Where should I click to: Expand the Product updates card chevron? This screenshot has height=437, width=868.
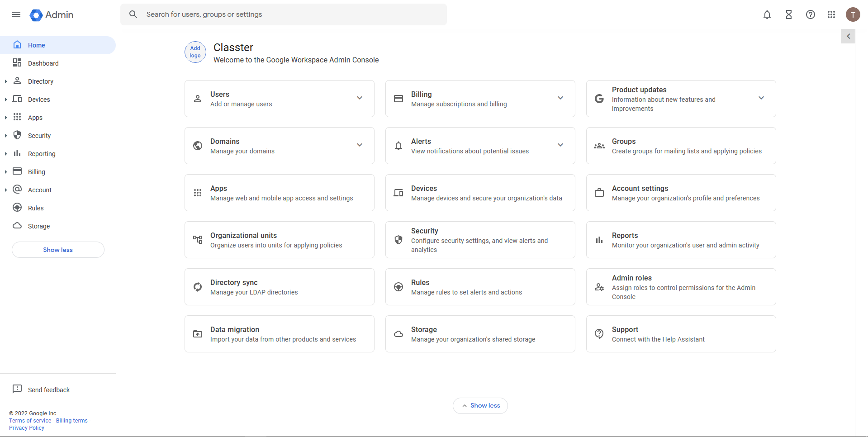click(x=761, y=98)
